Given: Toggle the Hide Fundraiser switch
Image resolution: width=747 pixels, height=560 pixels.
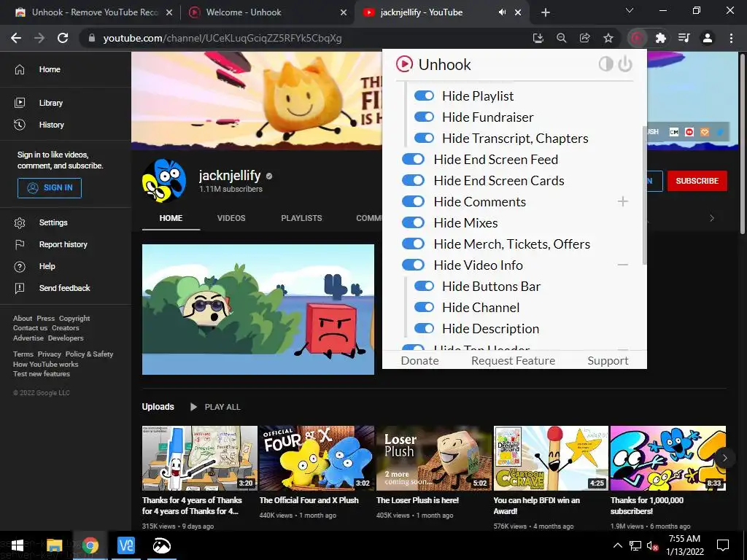Looking at the screenshot, I should tap(424, 117).
